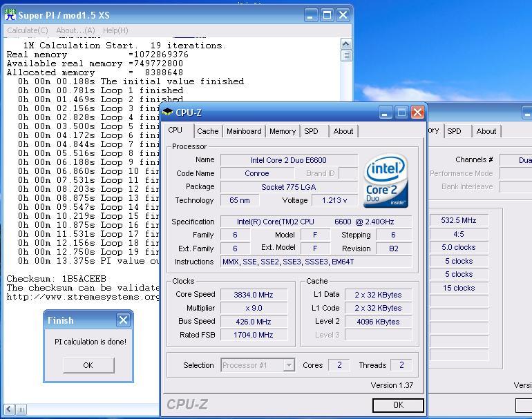The image size is (532, 419).
Task: Click the Revision value B2
Action: point(394,249)
